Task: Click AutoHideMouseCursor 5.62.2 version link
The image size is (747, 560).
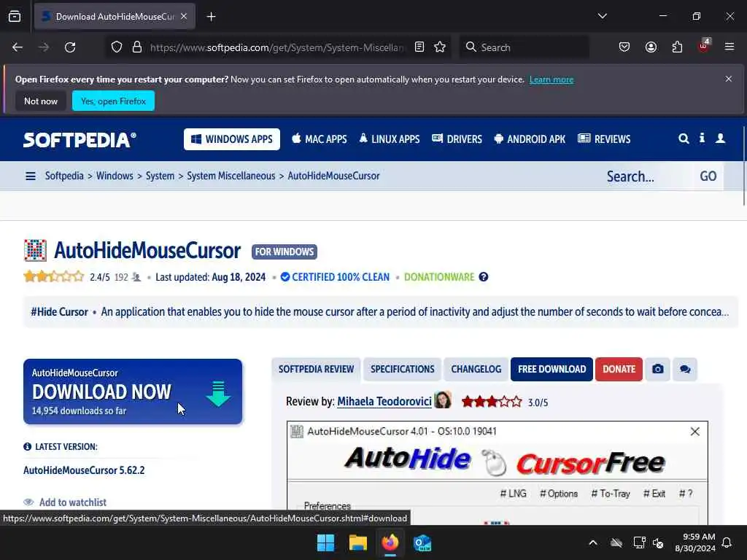Action: point(84,470)
